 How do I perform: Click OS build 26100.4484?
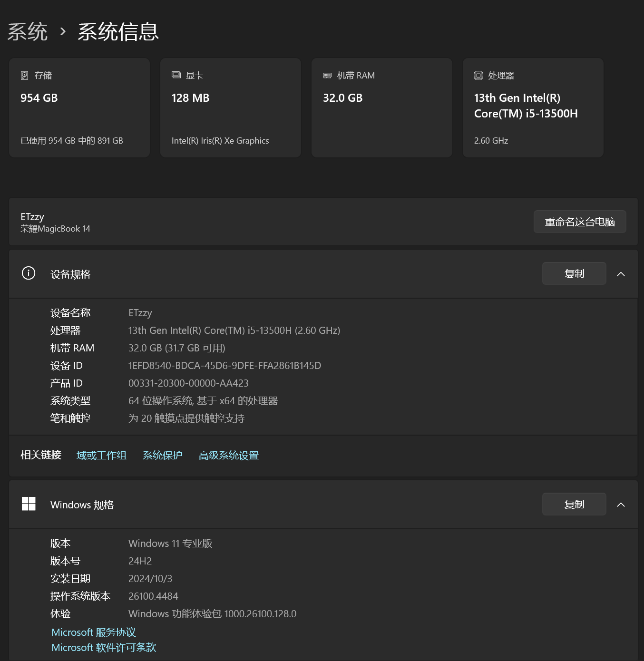(x=153, y=596)
